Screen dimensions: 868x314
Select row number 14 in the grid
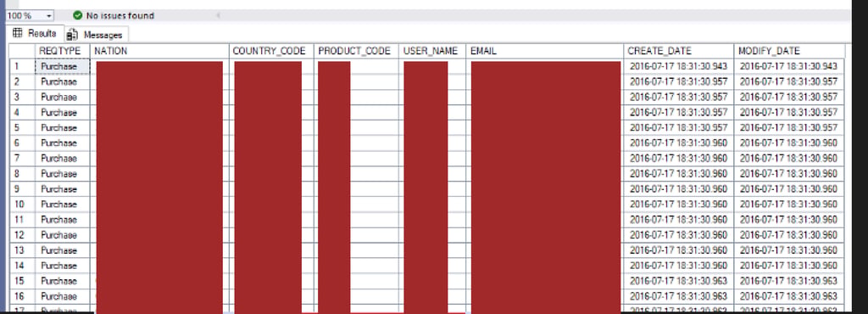tap(22, 266)
